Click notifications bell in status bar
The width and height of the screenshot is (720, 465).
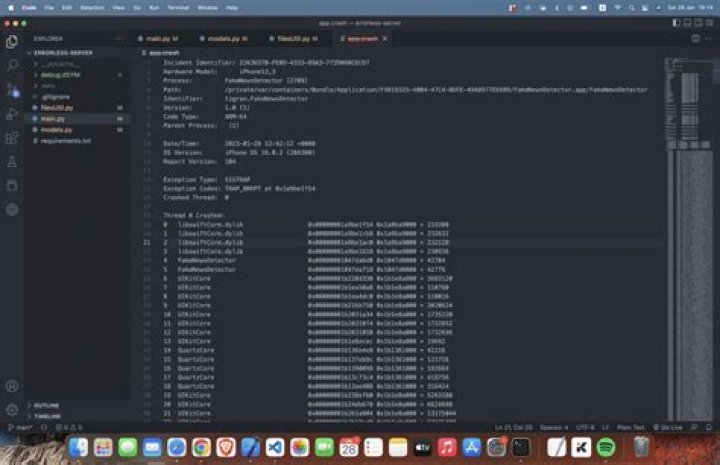[709, 427]
